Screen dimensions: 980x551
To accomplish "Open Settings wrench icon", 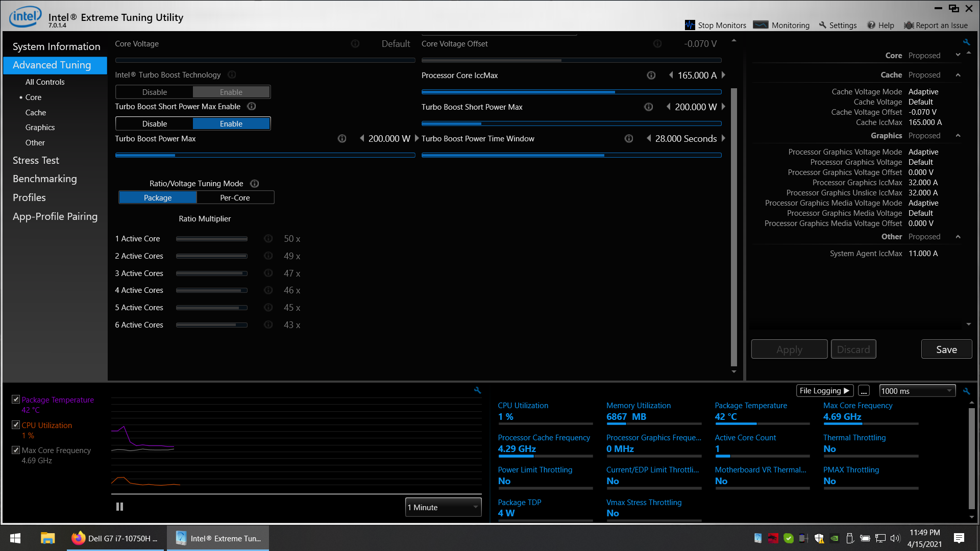I will coord(822,25).
